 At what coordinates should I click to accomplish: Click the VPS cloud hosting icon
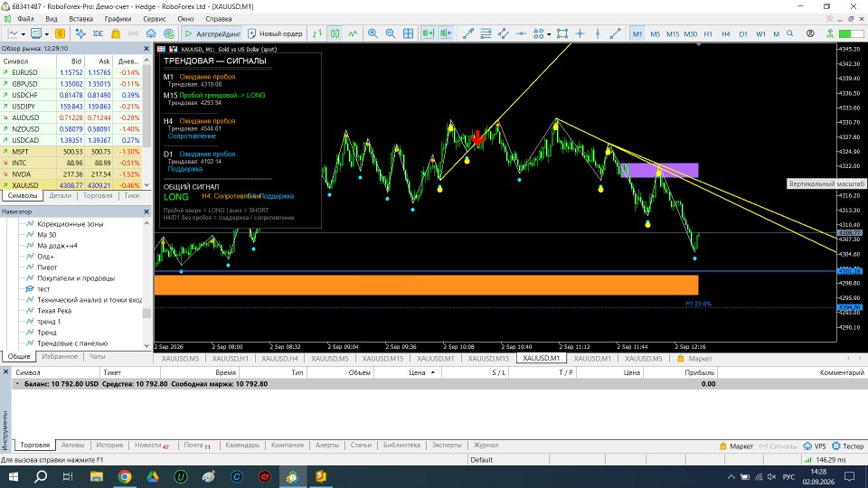tap(151, 33)
